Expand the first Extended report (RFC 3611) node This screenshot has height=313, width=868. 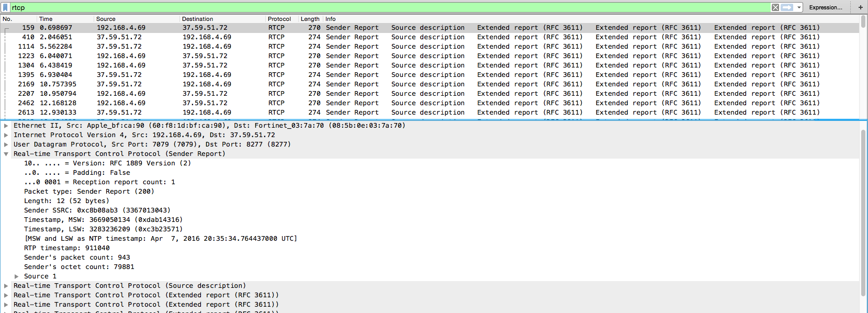pos(6,295)
